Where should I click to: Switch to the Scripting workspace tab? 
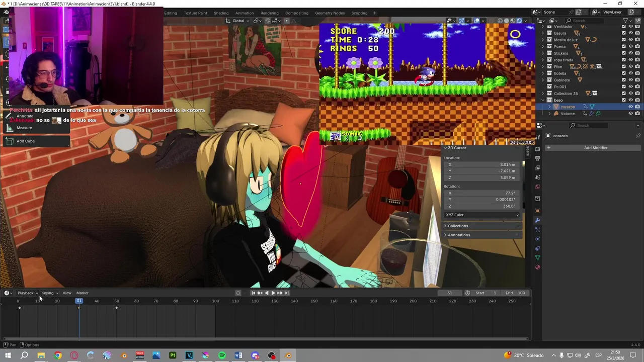pyautogui.click(x=359, y=13)
